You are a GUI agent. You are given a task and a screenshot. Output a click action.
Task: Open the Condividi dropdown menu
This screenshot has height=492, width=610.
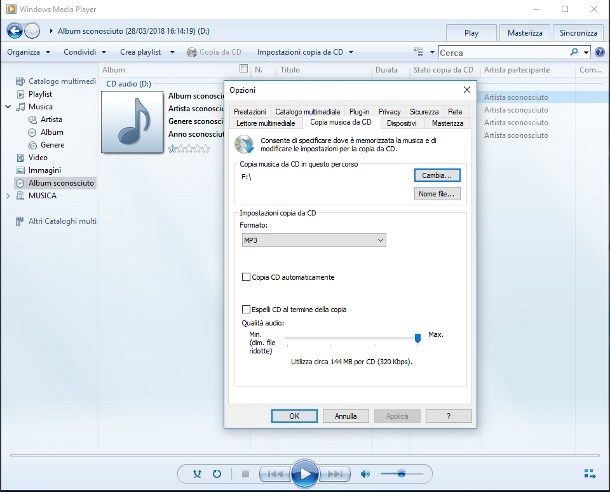pyautogui.click(x=85, y=52)
